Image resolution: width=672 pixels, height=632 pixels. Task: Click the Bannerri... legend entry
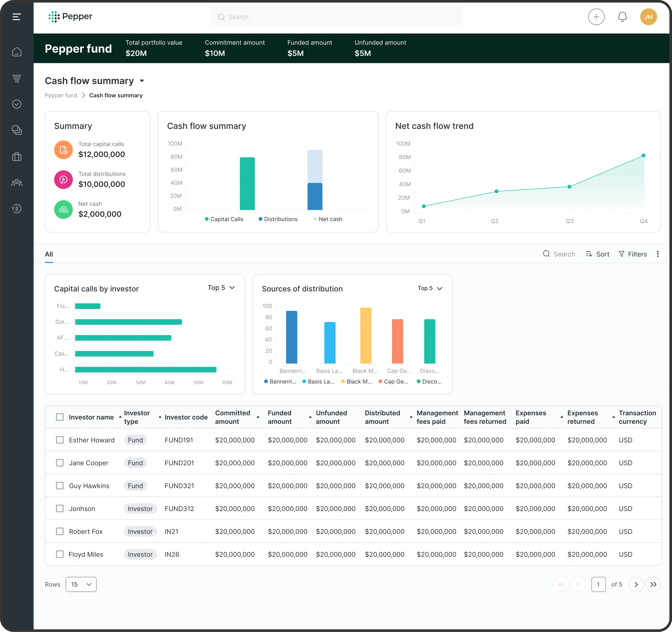point(280,381)
